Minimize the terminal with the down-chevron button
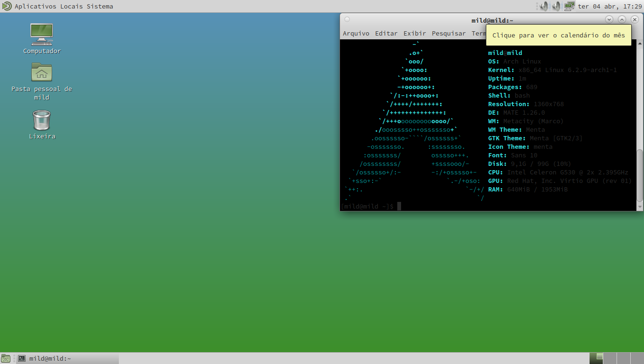Screen dimensions: 644x364 click(609, 19)
